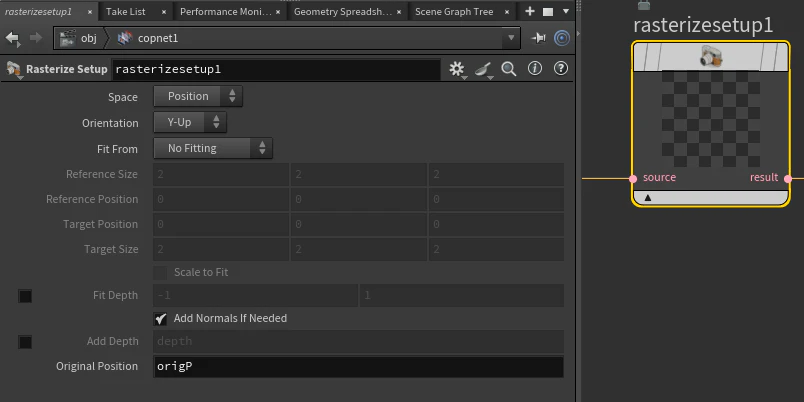Image resolution: width=804 pixels, height=402 pixels.
Task: Open the Geometry Spreadsheet tab
Action: tap(343, 11)
